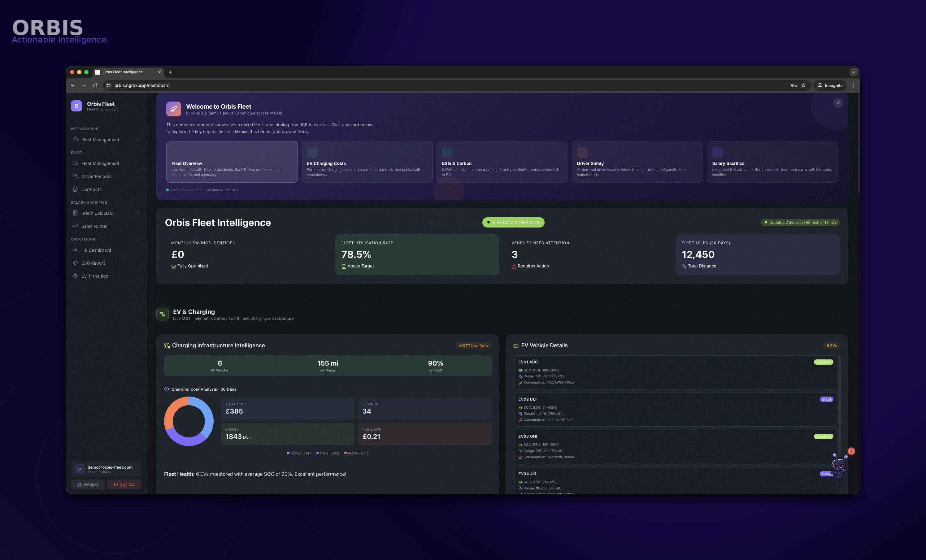
Task: Open Chrome's three-dot menu
Action: [853, 85]
